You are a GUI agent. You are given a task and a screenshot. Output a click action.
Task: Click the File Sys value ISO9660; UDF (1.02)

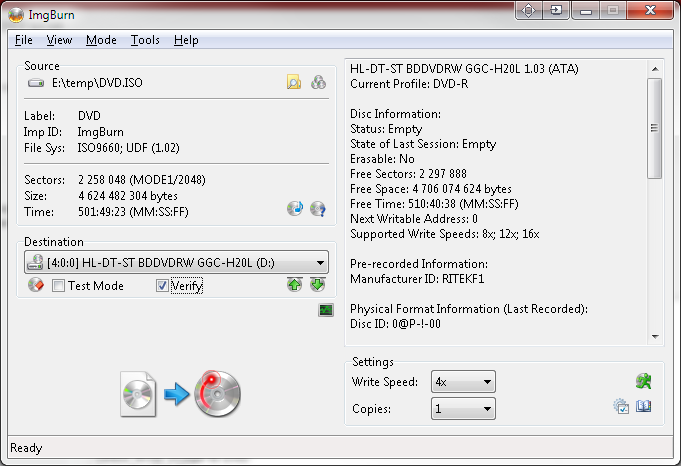tap(128, 148)
